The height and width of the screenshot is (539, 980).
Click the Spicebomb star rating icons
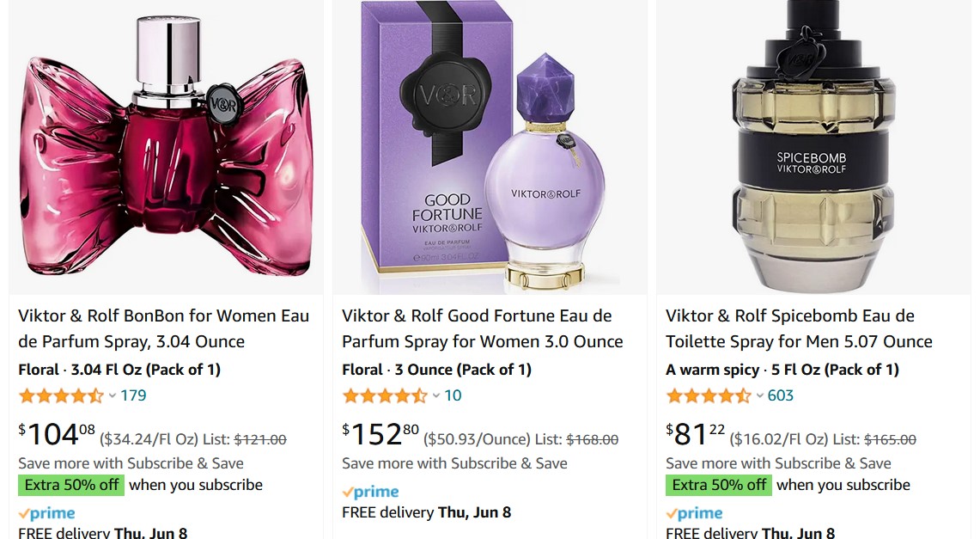click(x=709, y=396)
